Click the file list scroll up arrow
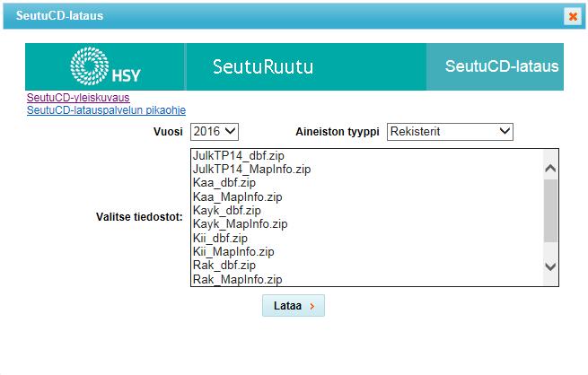 [x=550, y=168]
